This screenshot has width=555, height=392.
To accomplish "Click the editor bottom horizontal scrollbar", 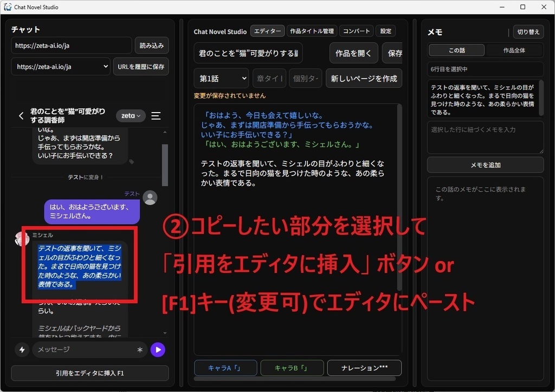I will tap(294, 378).
